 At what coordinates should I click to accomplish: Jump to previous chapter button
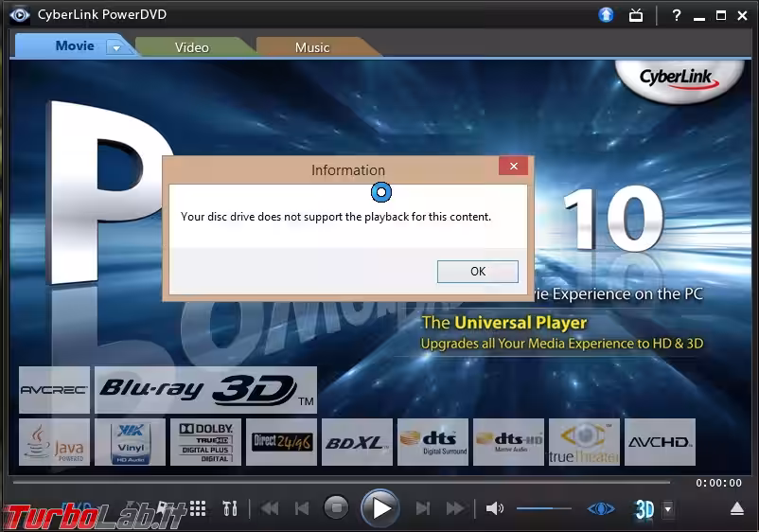(302, 508)
